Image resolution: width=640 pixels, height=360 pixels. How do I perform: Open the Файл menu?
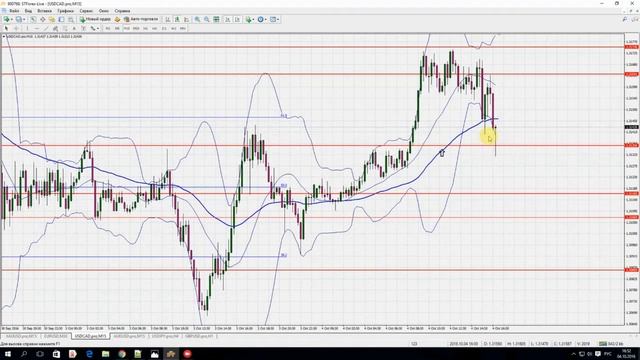tap(14, 11)
